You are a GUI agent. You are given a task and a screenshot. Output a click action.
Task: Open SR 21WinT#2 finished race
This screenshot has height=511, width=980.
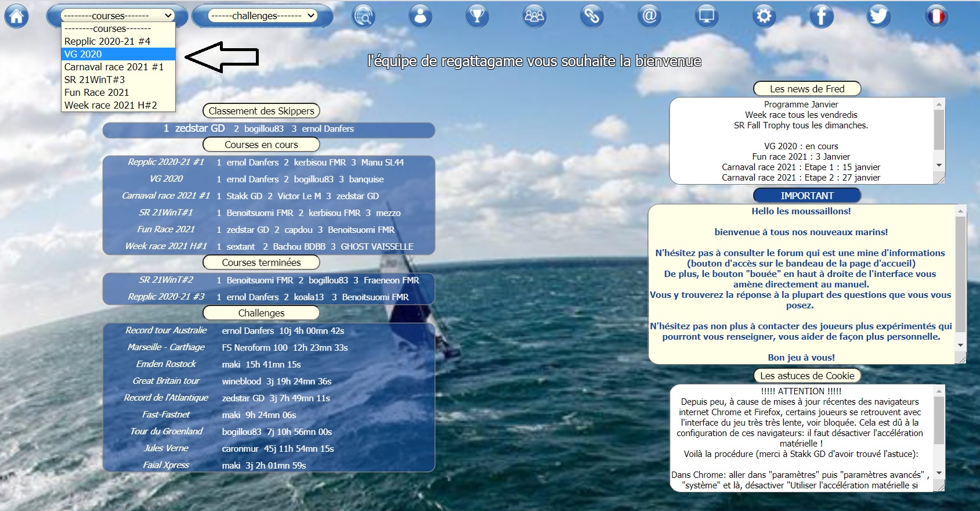[166, 280]
